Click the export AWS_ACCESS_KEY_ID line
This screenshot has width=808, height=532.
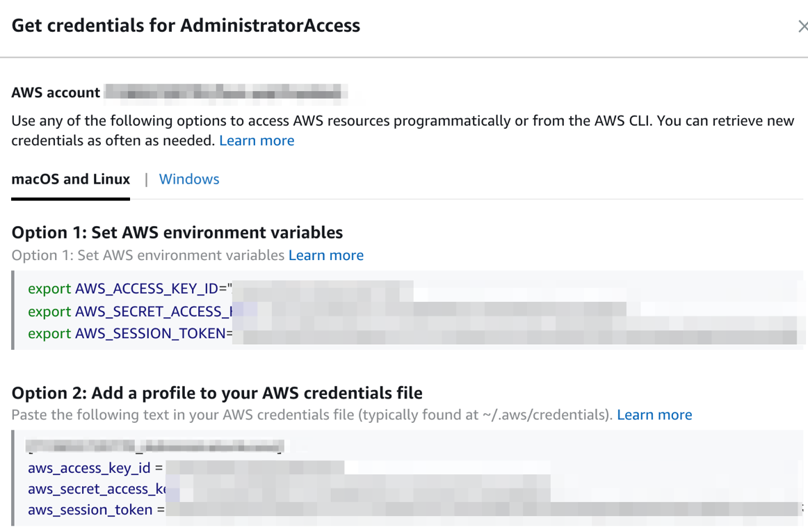[x=220, y=289]
